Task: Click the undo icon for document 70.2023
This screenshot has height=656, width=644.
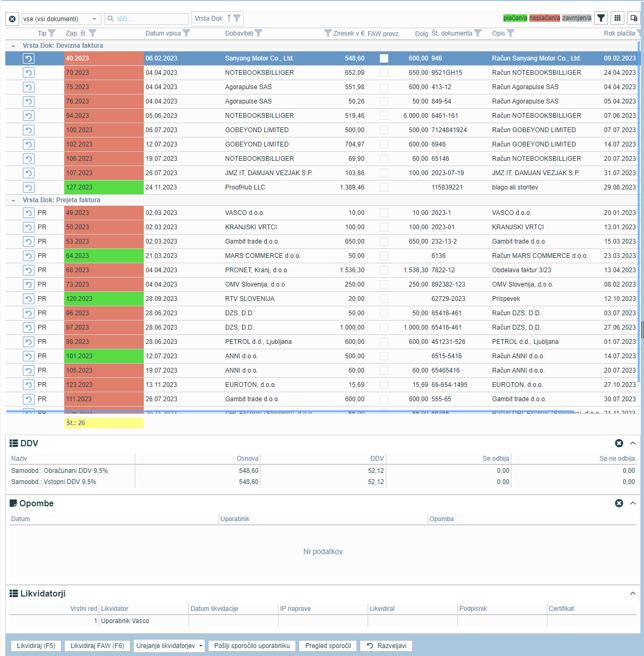Action: pyautogui.click(x=29, y=73)
